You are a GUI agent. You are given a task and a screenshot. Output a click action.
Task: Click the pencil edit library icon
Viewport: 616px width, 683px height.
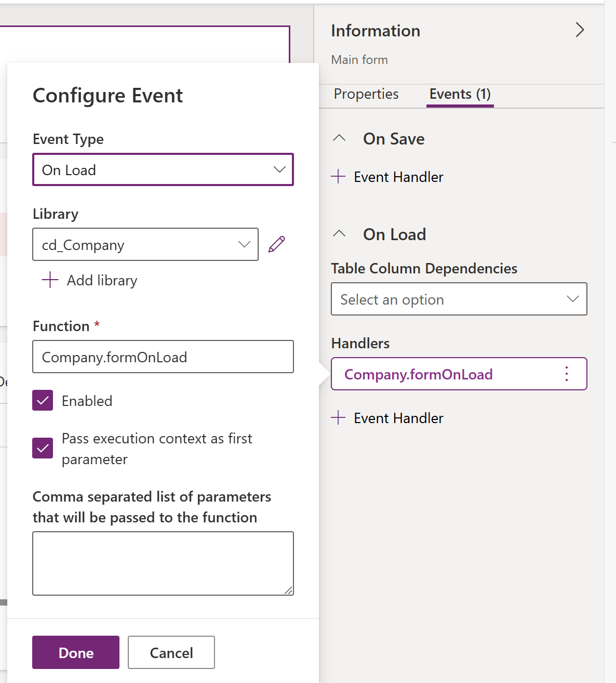pyautogui.click(x=276, y=244)
